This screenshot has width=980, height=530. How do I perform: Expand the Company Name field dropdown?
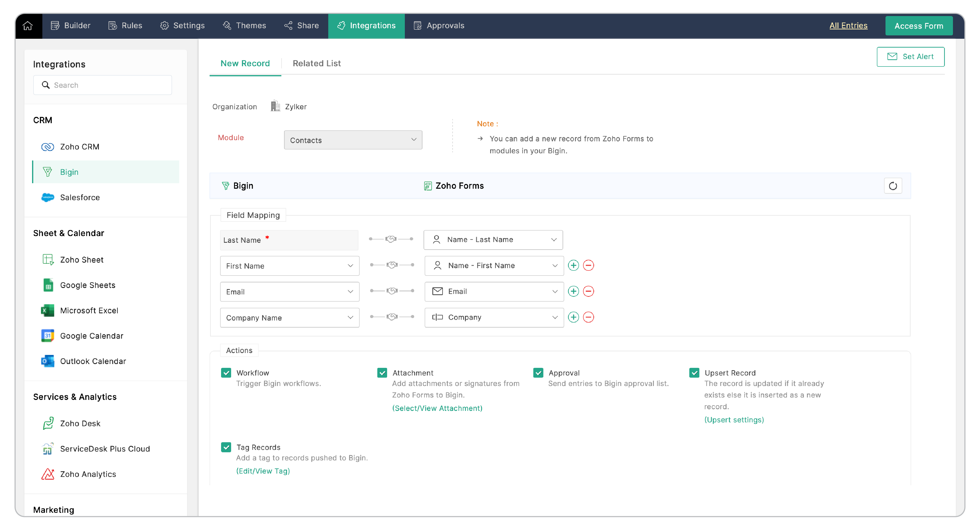tap(290, 317)
